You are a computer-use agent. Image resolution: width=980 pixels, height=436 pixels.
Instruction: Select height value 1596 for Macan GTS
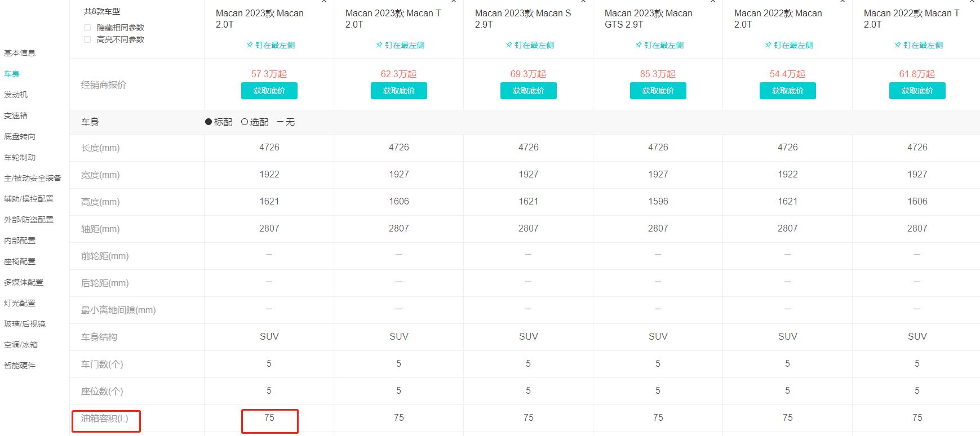click(x=658, y=201)
